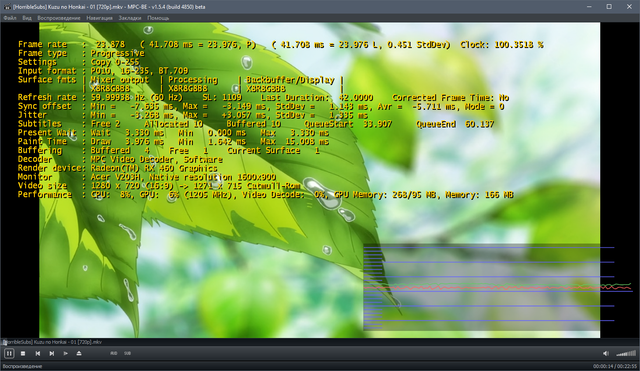Click the Video size 1280 x 720 line
Image resolution: width=640 pixels, height=371 pixels.
(159, 186)
